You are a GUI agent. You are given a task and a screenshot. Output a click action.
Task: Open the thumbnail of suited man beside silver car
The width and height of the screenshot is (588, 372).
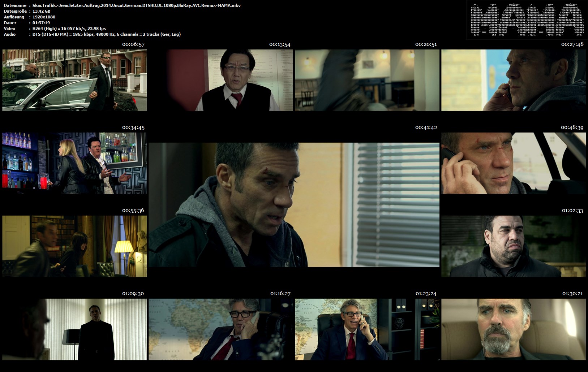(74, 80)
